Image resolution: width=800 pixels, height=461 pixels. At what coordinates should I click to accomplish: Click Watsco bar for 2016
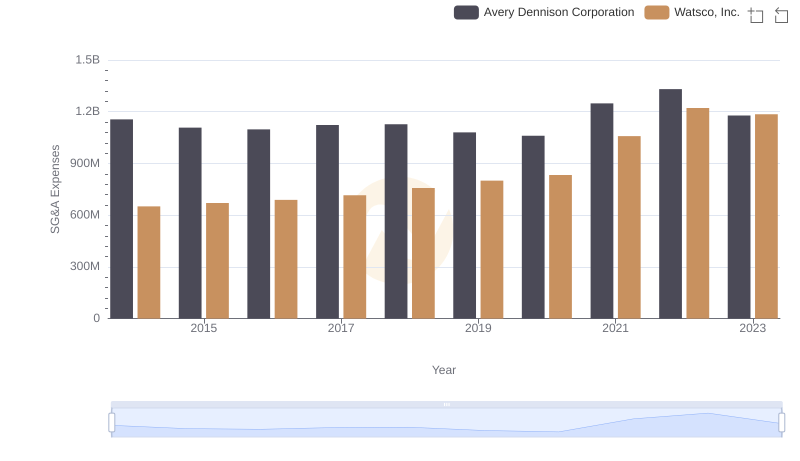(x=286, y=259)
